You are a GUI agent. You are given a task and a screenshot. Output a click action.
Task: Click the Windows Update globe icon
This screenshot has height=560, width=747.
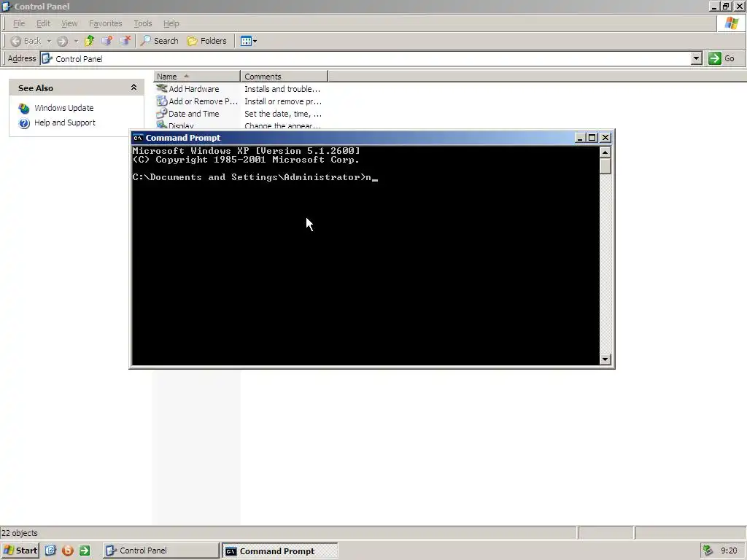click(x=24, y=109)
